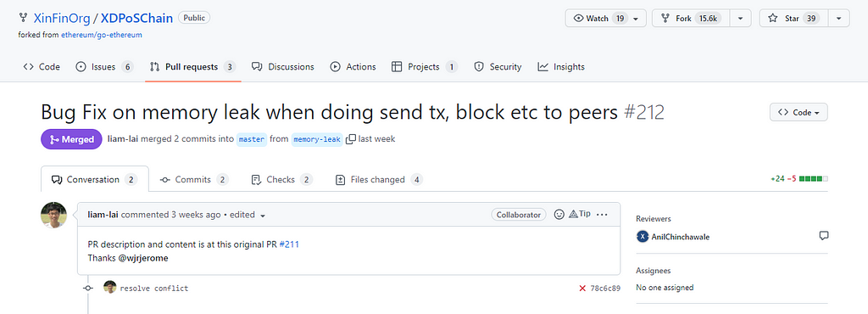The image size is (868, 314).
Task: Switch to the Files changed tab
Action: 380,179
